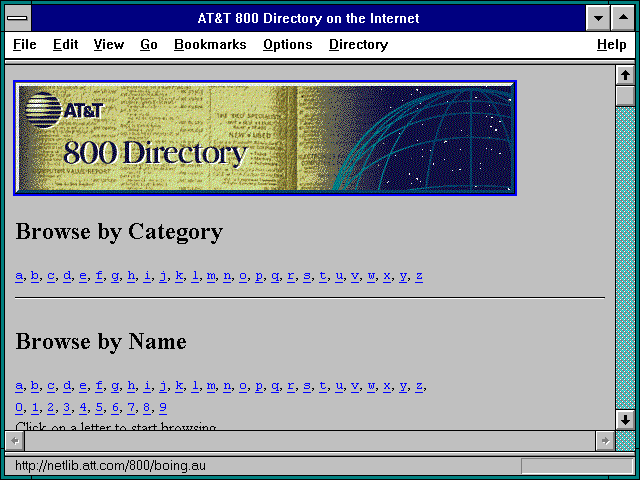
Task: Browse by Name letter d
Action: pyautogui.click(x=67, y=385)
